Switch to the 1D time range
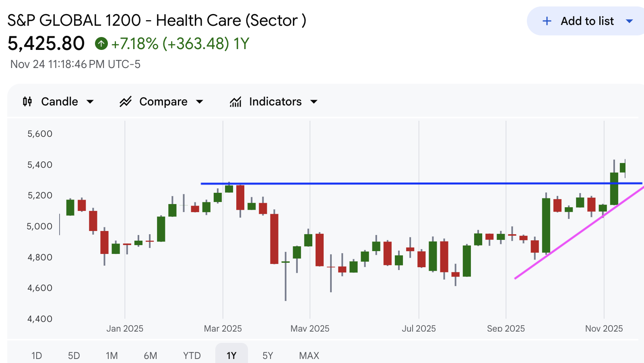Screen dimensions: 644x363 coord(37,355)
